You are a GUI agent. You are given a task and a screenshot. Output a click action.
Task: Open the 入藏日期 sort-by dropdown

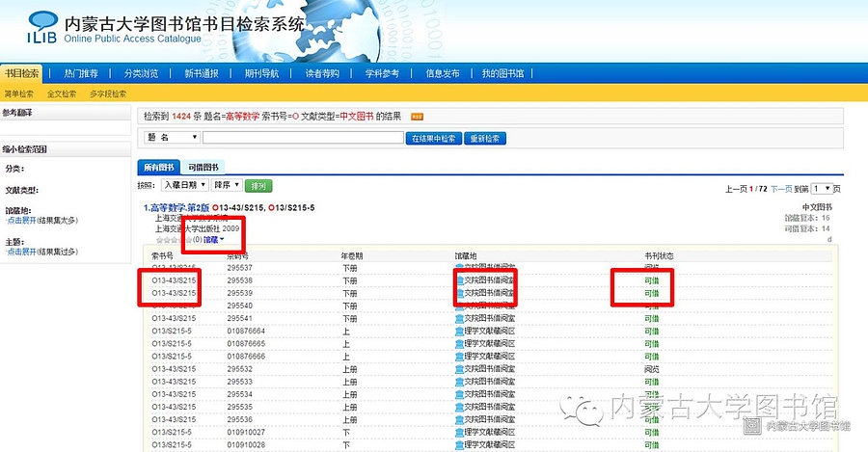coord(184,185)
